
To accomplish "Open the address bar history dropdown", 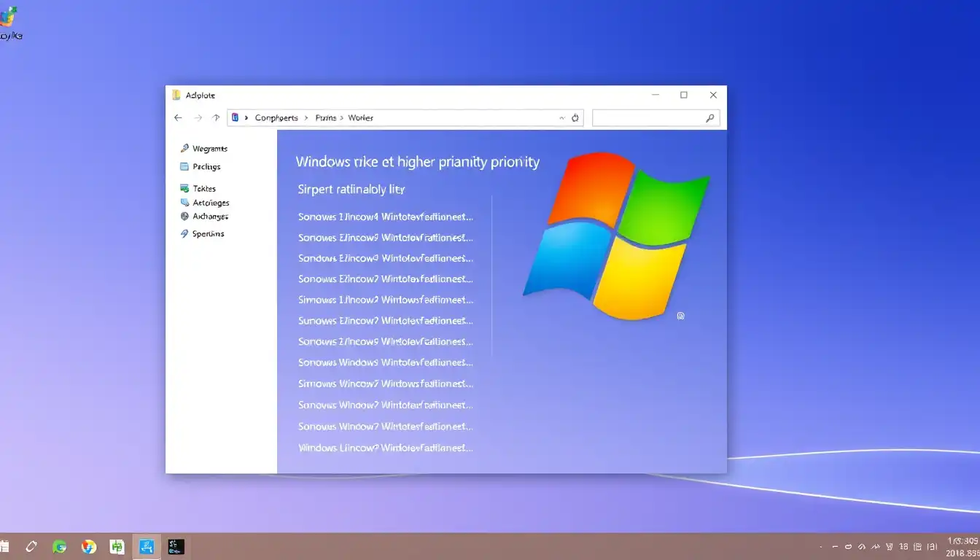I will pyautogui.click(x=561, y=117).
